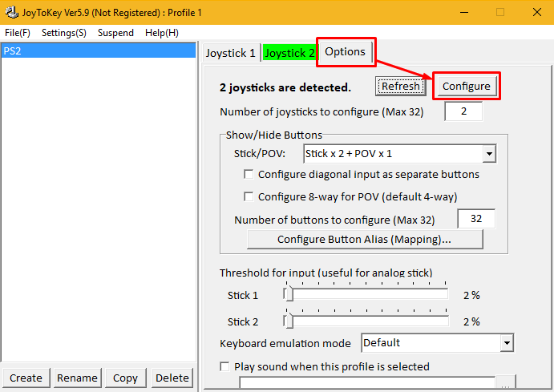
Task: Click the Delete profile button
Action: coord(172,378)
